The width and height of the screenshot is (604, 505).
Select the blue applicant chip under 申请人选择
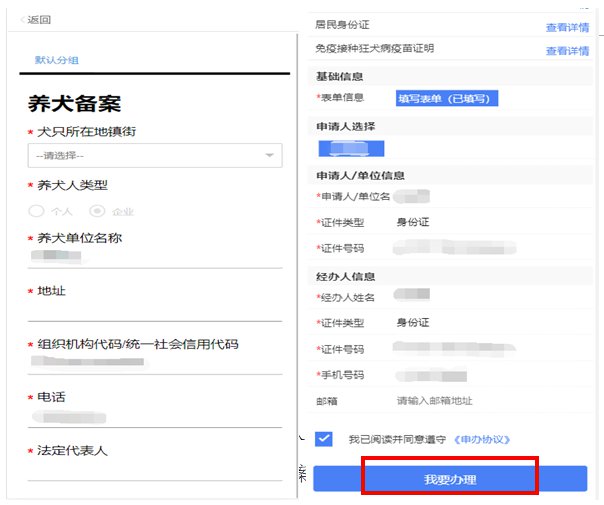click(x=350, y=148)
